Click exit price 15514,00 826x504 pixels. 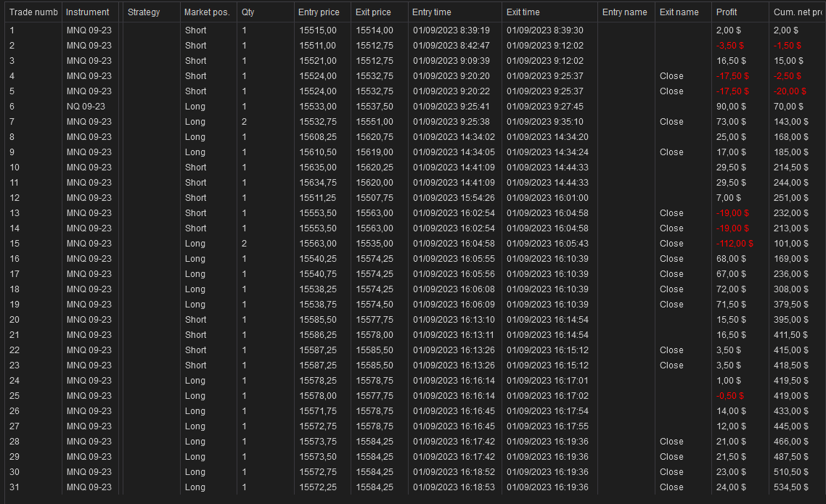[x=375, y=30]
